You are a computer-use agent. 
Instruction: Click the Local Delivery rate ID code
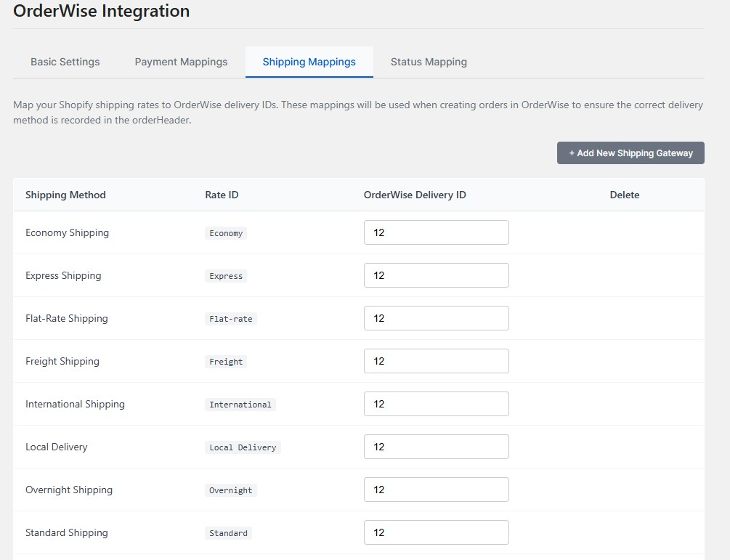pyautogui.click(x=243, y=447)
